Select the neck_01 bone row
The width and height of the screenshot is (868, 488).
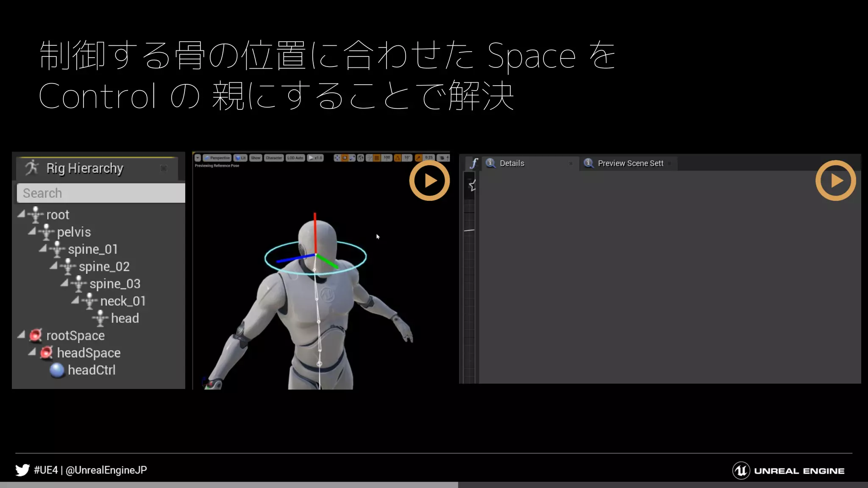pyautogui.click(x=98, y=301)
